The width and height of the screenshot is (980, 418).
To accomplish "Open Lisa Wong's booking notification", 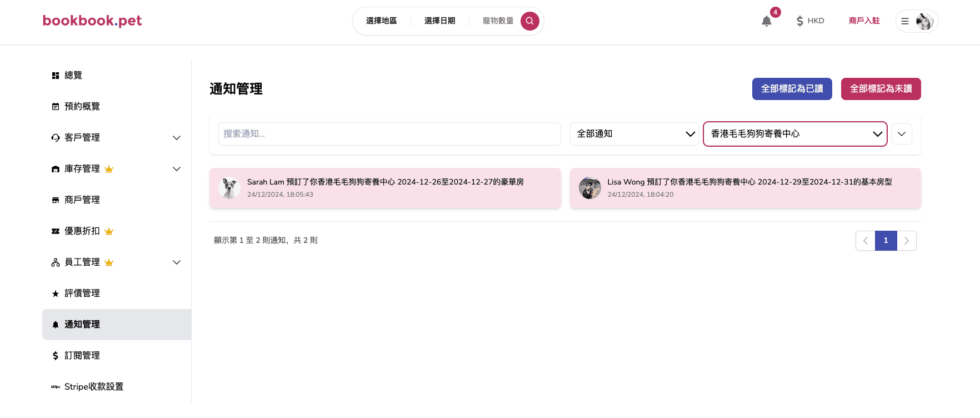I will pos(746,188).
